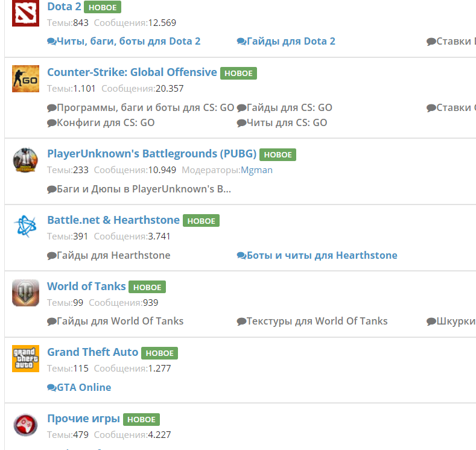Open the Прочие игры forum
Image resolution: width=476 pixels, height=450 pixels.
[83, 419]
